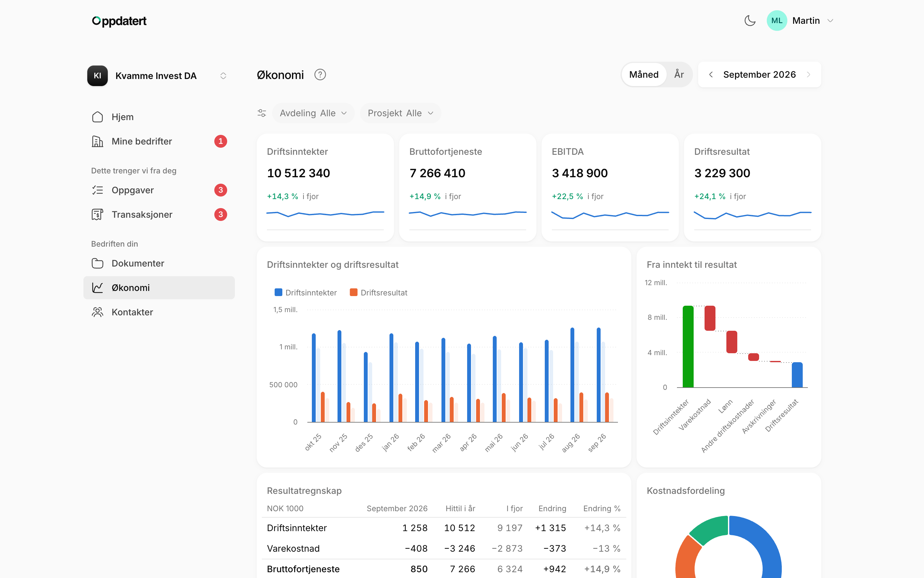Toggle dark mode moon icon
The width and height of the screenshot is (924, 578).
(750, 21)
